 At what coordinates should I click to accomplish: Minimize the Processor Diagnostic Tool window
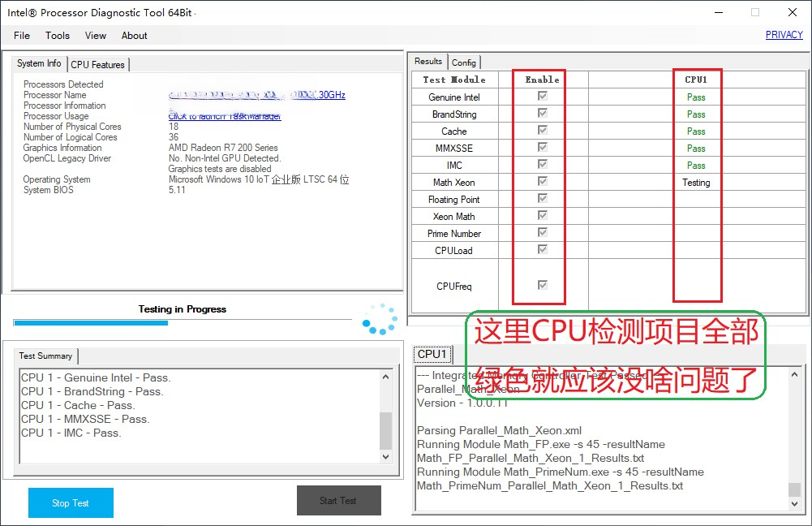(x=719, y=12)
